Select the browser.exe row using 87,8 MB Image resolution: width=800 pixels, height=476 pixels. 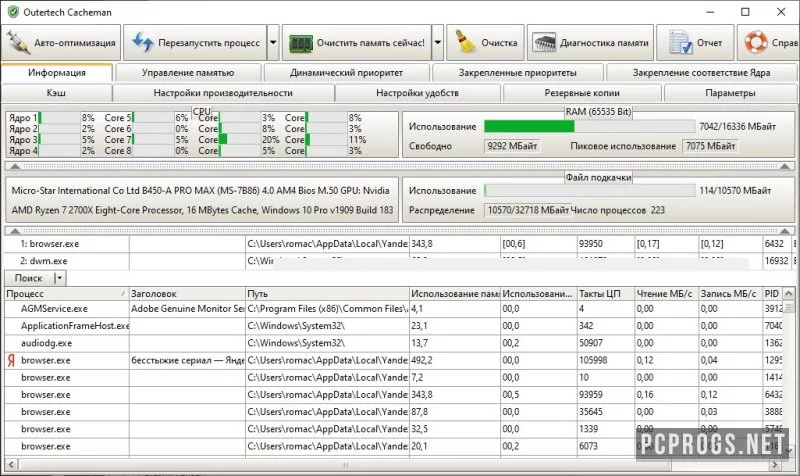tap(393, 412)
